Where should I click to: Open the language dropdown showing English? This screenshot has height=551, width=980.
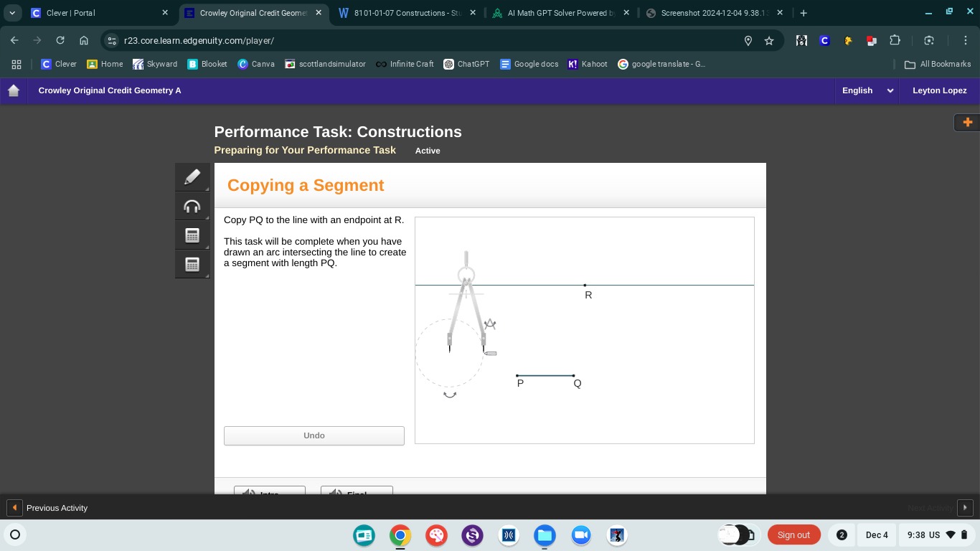pyautogui.click(x=867, y=90)
